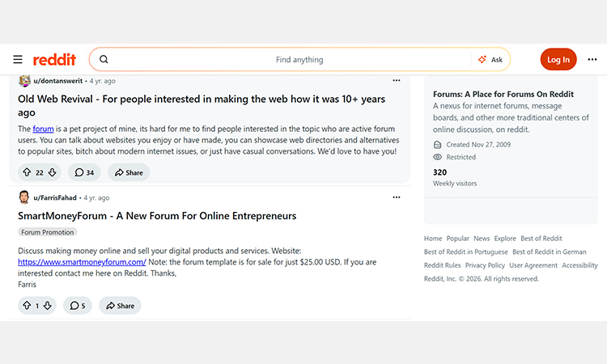607x364 pixels.
Task: Visit the smartmoneyforum.com link
Action: tap(82, 262)
